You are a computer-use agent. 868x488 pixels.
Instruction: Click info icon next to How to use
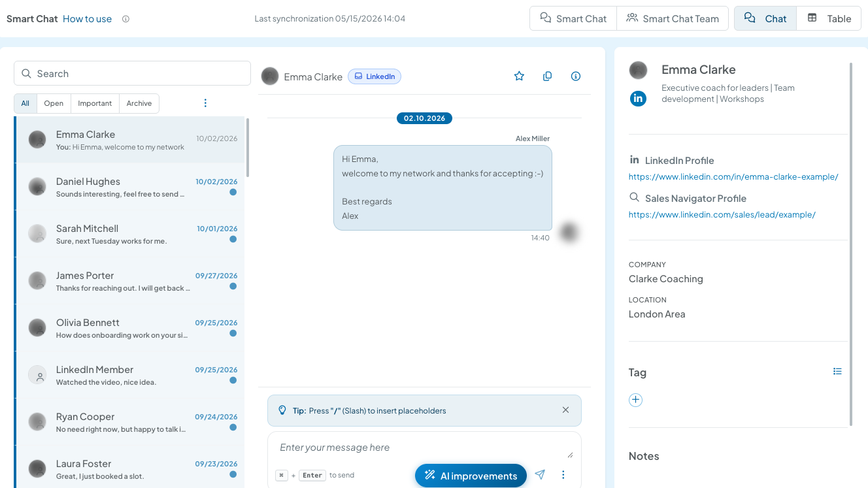125,19
